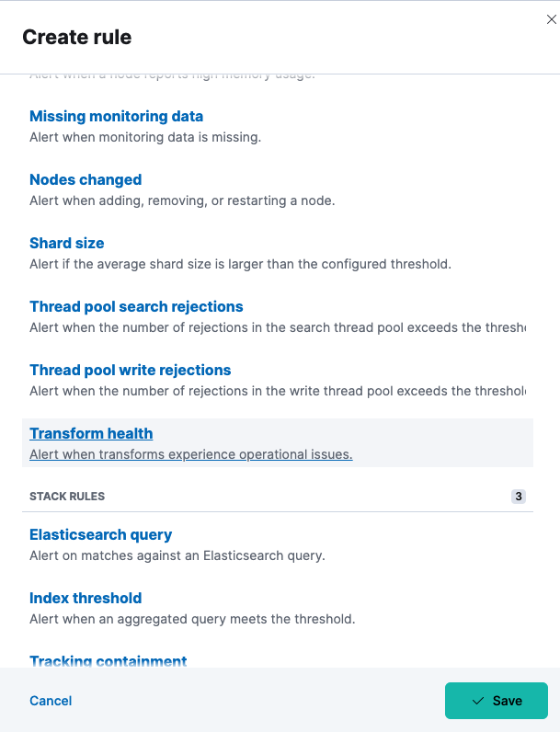Click the STACK RULES section header
The height and width of the screenshot is (732, 560).
tap(67, 497)
